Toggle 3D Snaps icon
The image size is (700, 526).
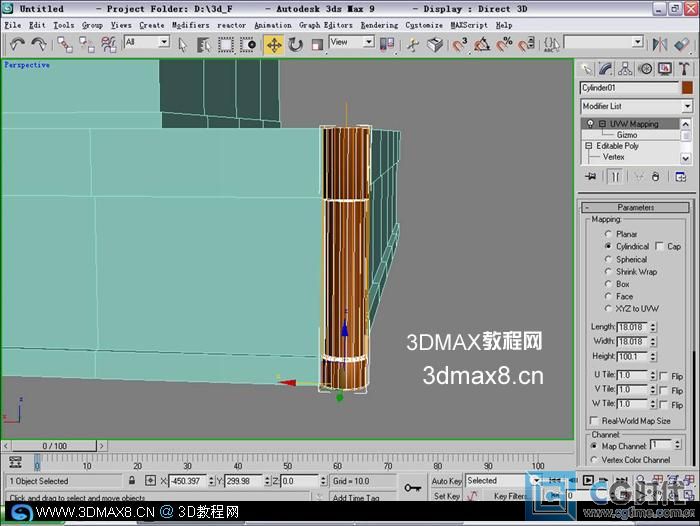point(459,44)
